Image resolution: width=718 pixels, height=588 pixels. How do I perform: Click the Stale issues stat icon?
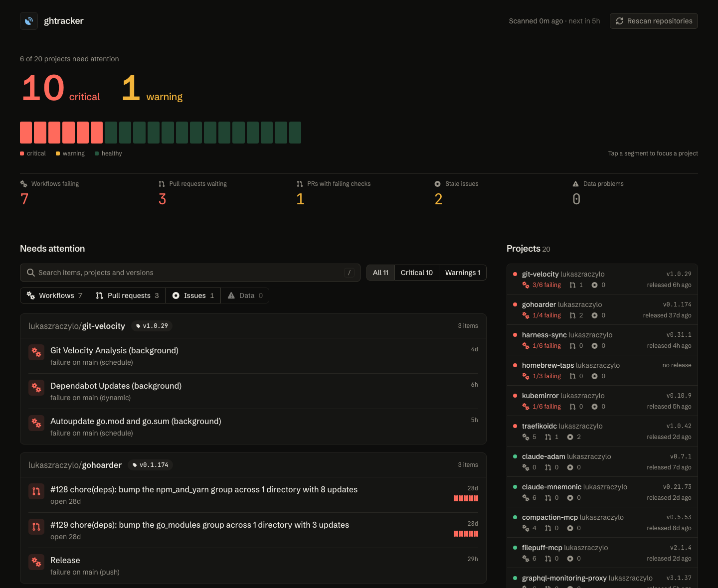(437, 184)
